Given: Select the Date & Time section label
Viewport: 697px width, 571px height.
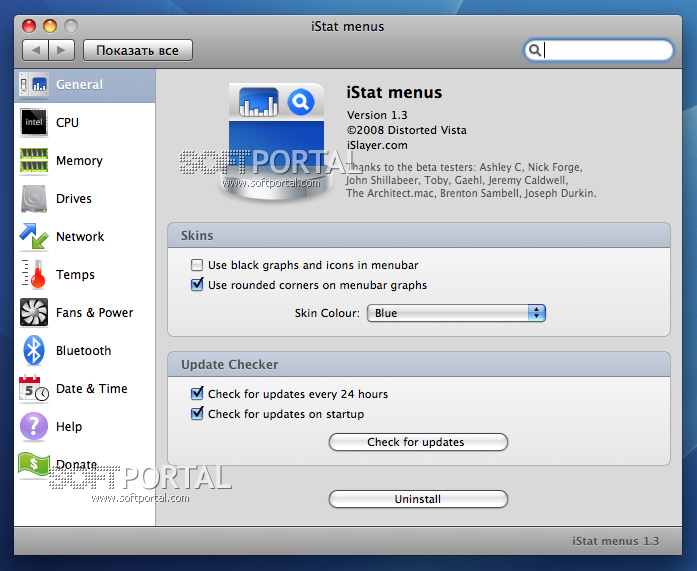Looking at the screenshot, I should (92, 389).
